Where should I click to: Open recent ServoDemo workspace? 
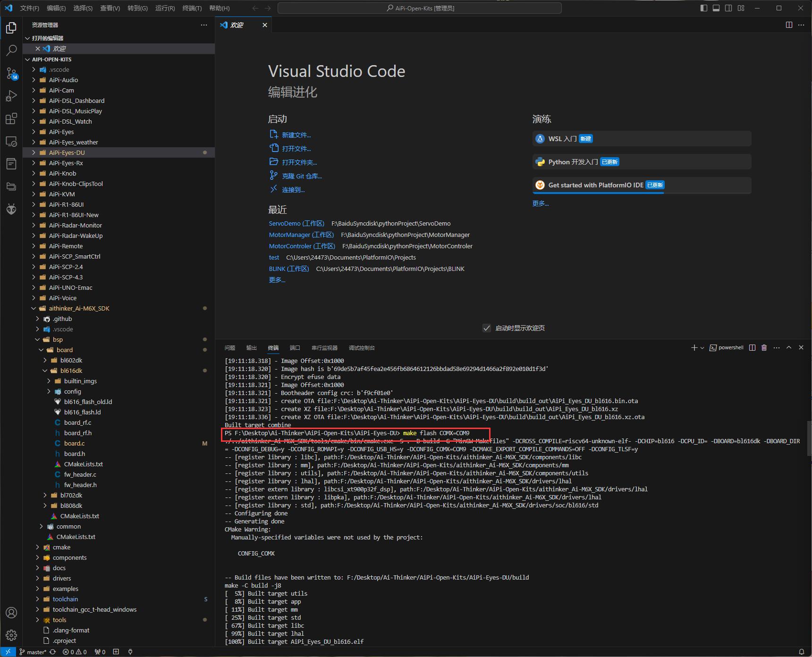296,223
